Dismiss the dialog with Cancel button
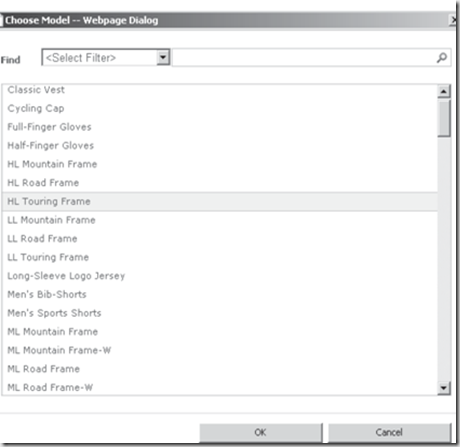The width and height of the screenshot is (460, 447). pos(389,432)
